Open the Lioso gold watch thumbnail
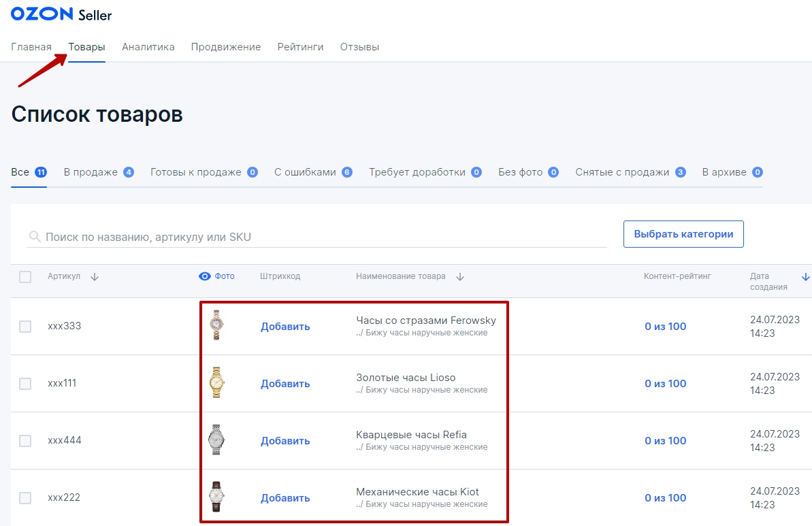 coord(216,382)
